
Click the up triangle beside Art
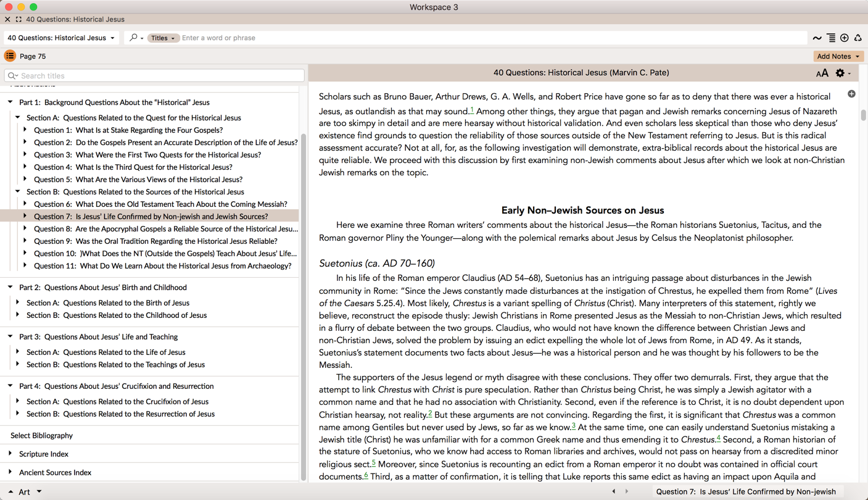10,492
